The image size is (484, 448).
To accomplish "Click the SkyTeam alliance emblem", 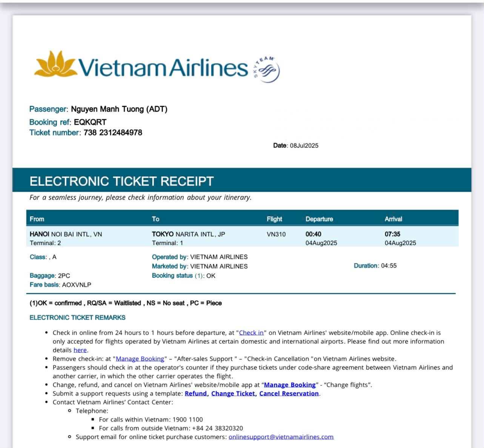I will point(267,70).
